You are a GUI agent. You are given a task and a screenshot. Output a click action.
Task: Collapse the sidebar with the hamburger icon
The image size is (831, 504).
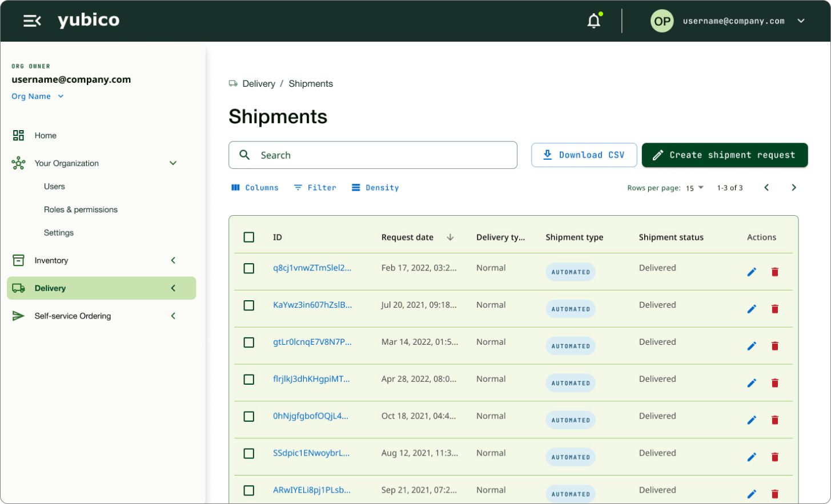pos(32,21)
